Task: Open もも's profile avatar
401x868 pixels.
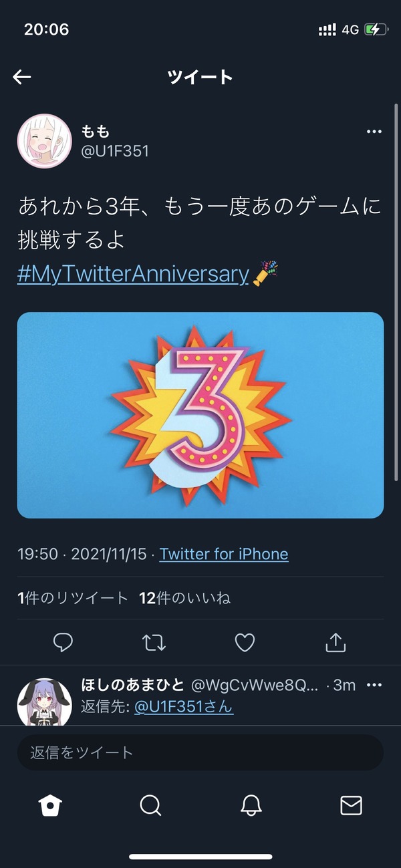Action: pyautogui.click(x=45, y=140)
